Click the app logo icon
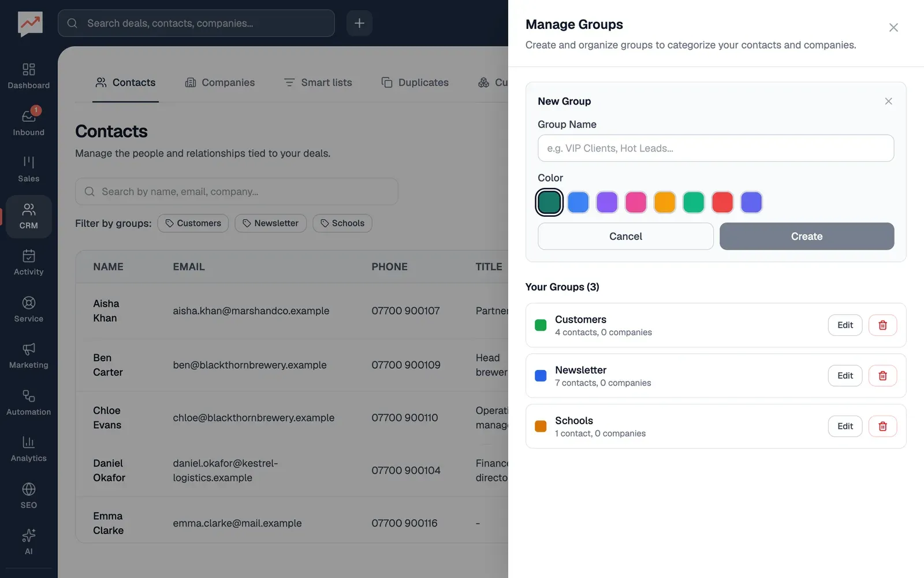The image size is (924, 578). click(30, 24)
